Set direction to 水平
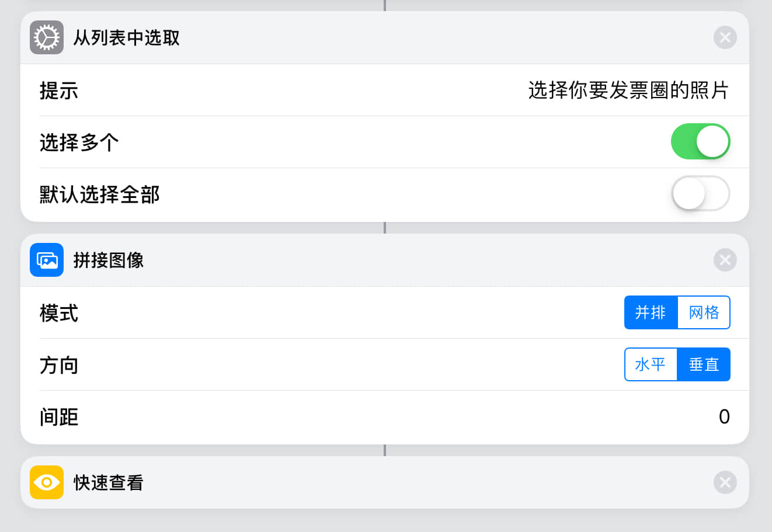 [651, 364]
